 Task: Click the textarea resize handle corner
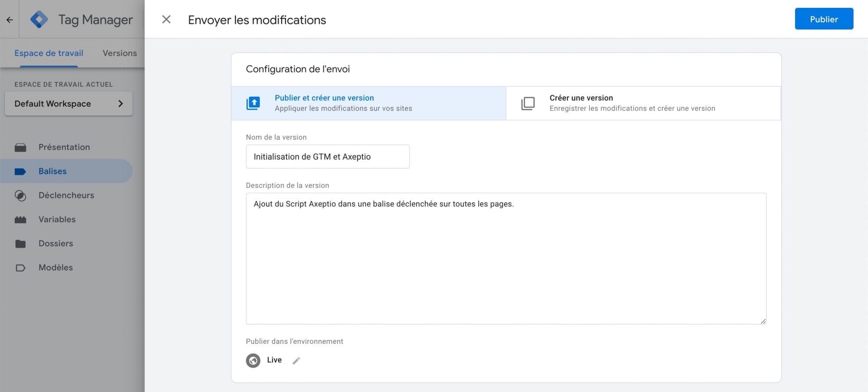pos(763,321)
